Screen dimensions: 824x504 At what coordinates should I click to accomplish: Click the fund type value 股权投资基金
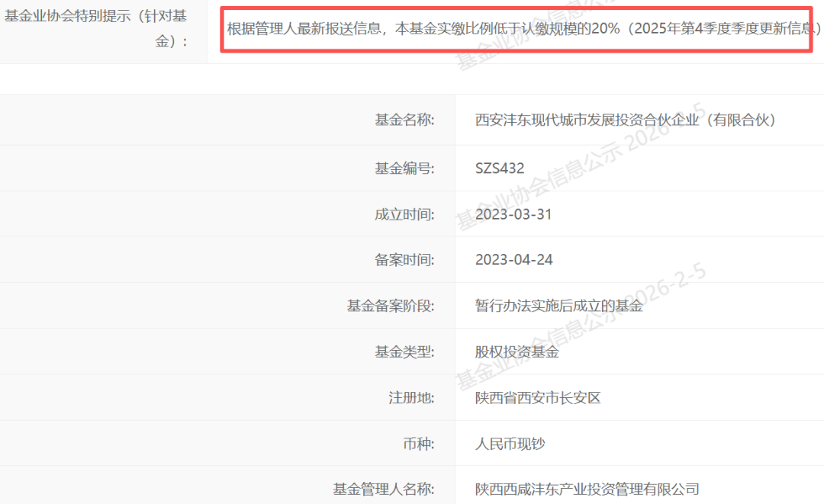click(517, 352)
